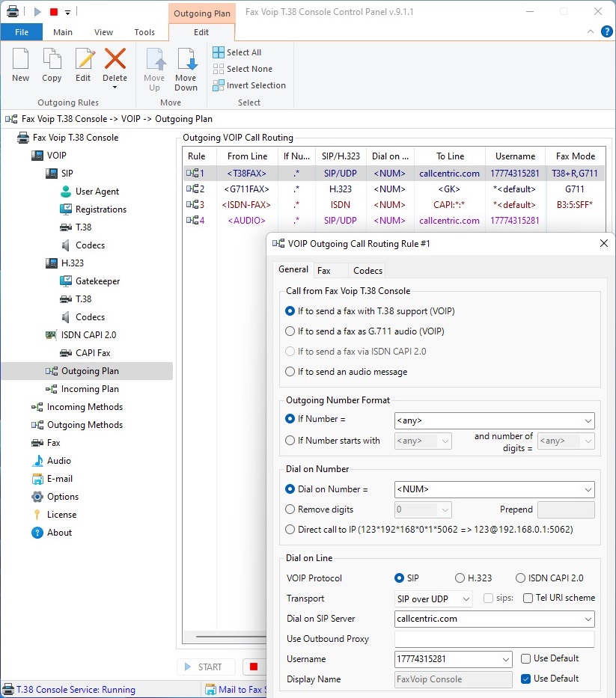Click the Select None icon
616x698 pixels.
[219, 69]
